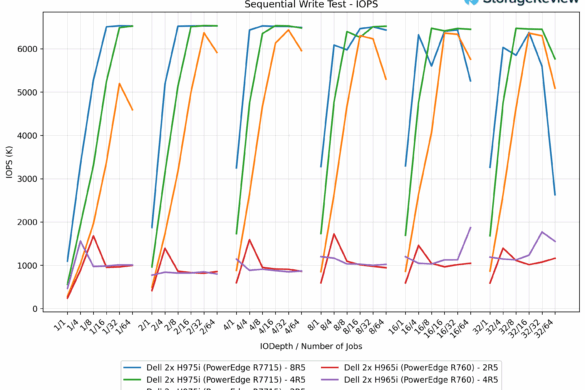Click the 6000 y-axis tick label
Image resolution: width=585 pixels, height=390 pixels.
point(27,49)
